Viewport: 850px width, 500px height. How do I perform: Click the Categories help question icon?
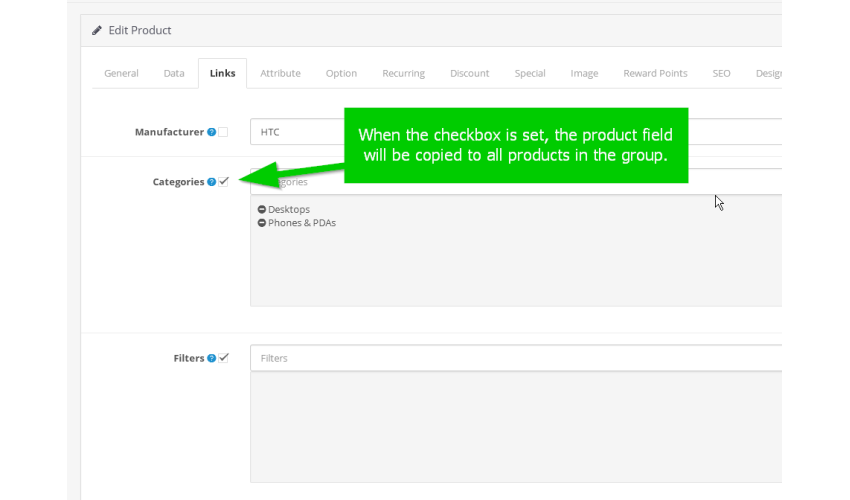211,182
